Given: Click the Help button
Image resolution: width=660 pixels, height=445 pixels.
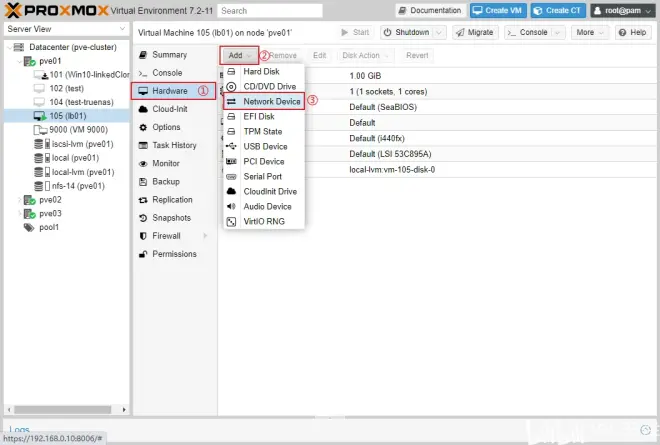Looking at the screenshot, I should click(x=633, y=32).
